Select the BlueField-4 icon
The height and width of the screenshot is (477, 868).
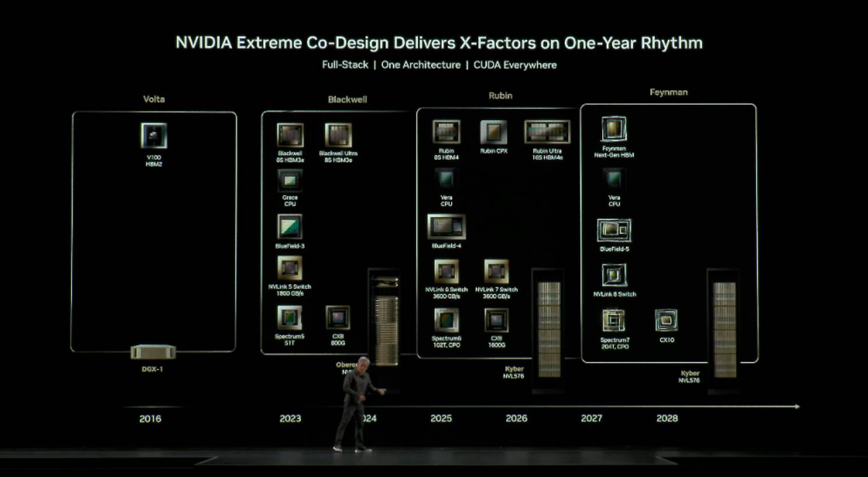pyautogui.click(x=446, y=227)
